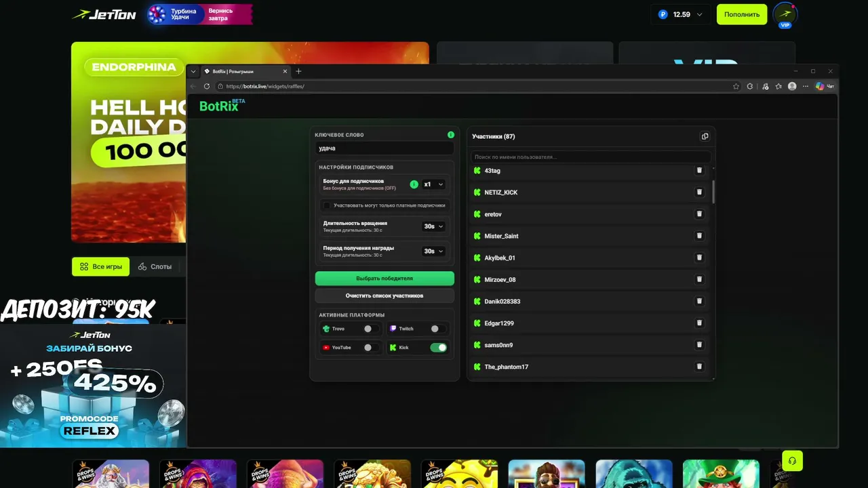The height and width of the screenshot is (488, 868).
Task: Open browser settings and more menu
Action: [x=806, y=86]
